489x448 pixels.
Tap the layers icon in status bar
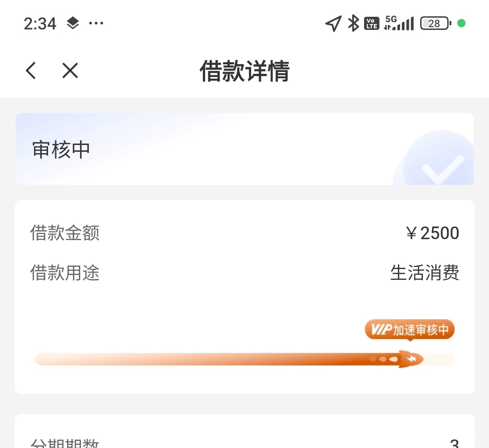73,23
